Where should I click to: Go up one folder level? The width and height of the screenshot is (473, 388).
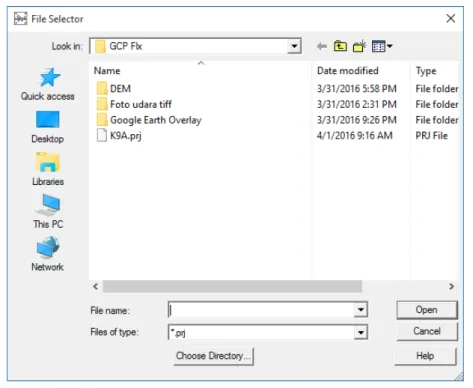point(340,46)
